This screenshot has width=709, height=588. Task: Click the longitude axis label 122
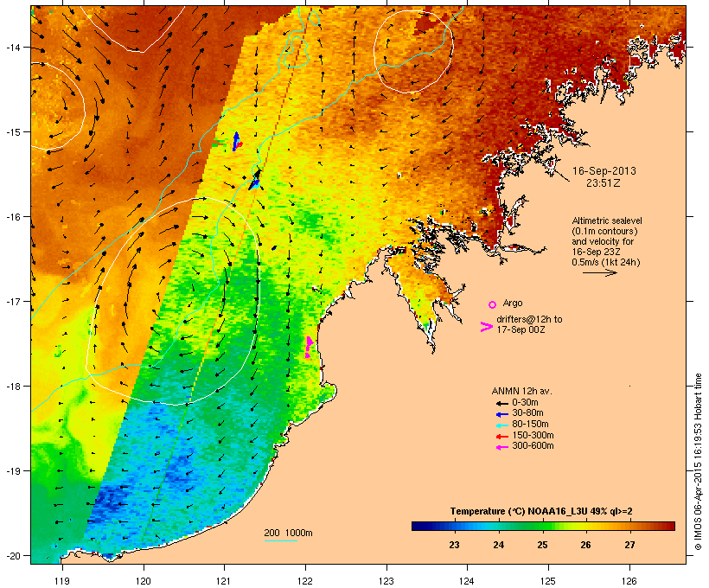tap(305, 581)
